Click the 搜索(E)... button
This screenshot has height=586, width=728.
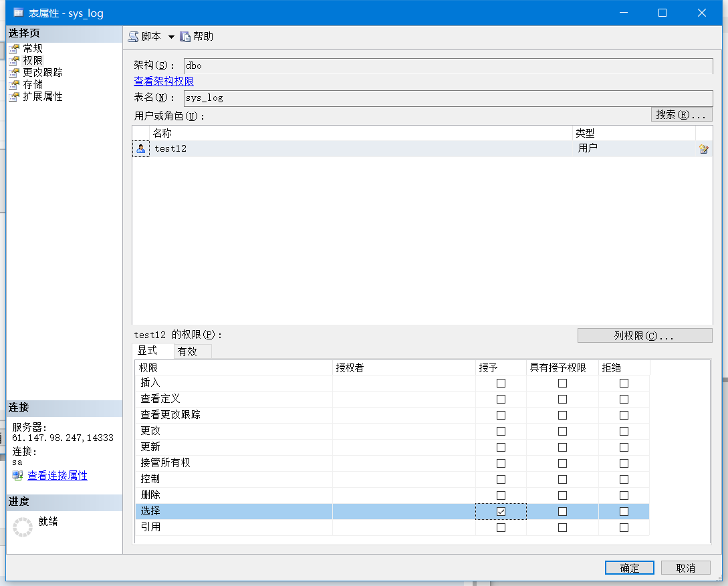pos(681,115)
